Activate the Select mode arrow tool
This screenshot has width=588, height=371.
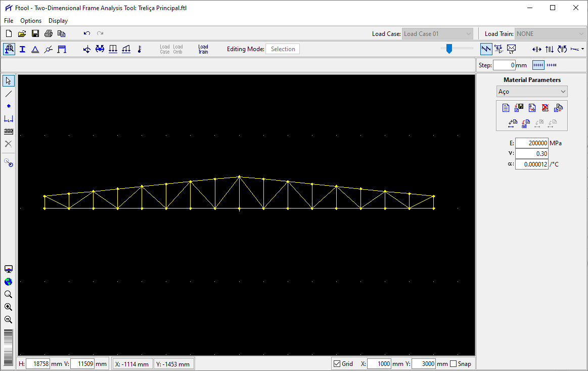pyautogui.click(x=8, y=81)
